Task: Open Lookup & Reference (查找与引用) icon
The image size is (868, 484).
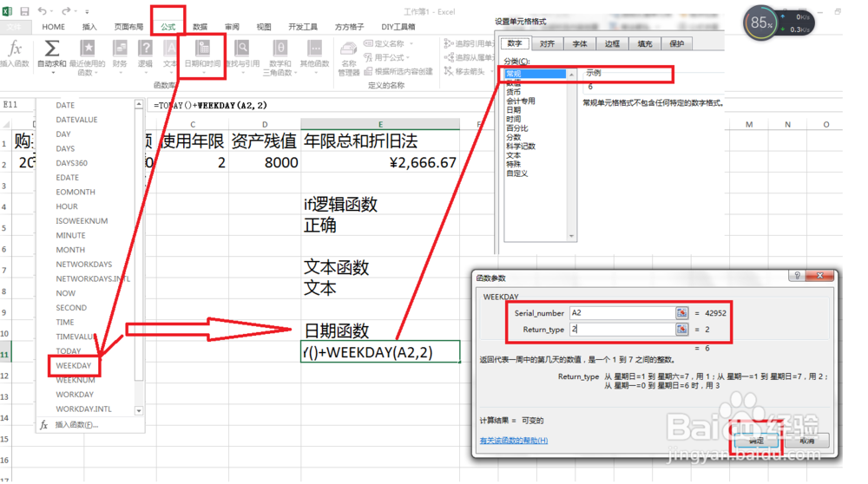Action: [x=242, y=48]
